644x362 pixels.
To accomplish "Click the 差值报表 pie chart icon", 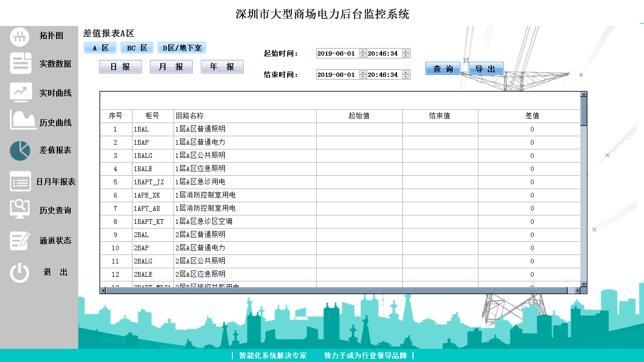I will coord(20,150).
